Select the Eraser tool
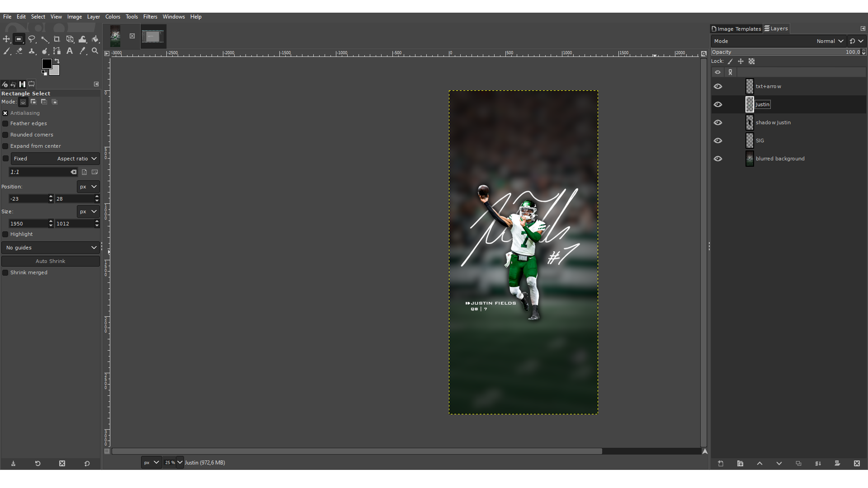 [19, 51]
